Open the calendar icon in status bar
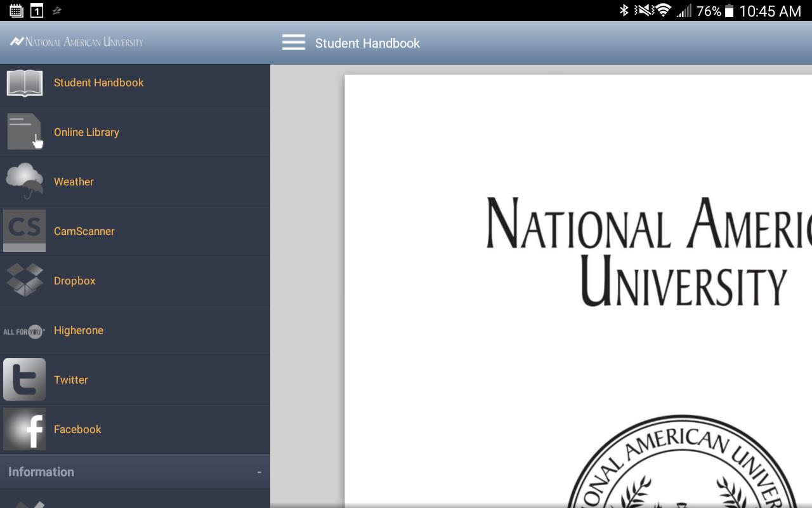Viewport: 812px width, 508px height. click(16, 10)
